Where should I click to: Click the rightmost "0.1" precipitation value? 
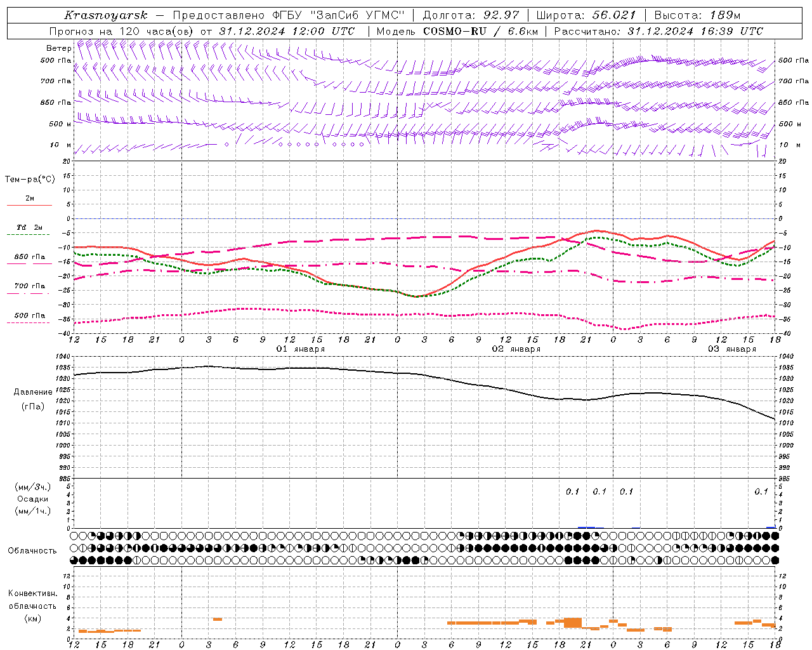[x=761, y=492]
